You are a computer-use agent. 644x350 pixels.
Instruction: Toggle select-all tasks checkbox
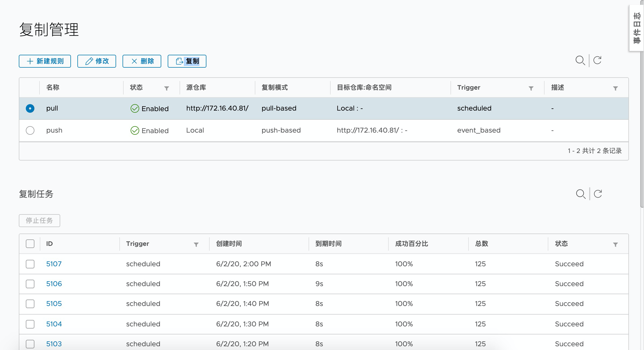click(30, 244)
